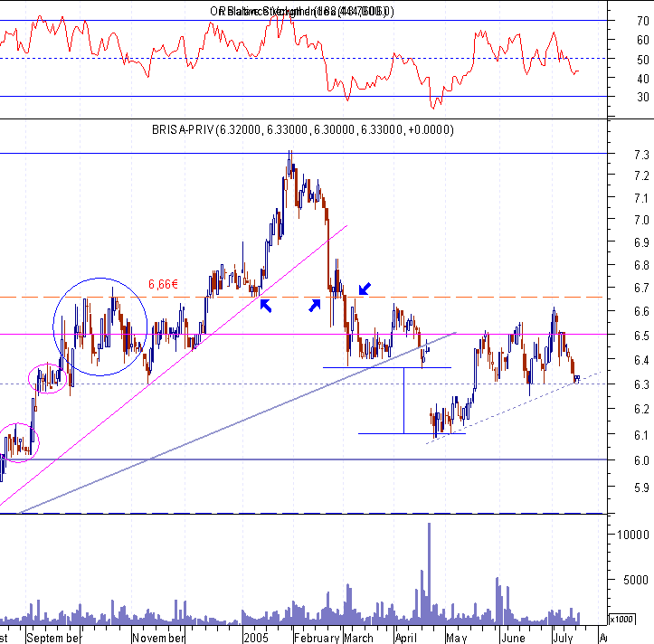This screenshot has width=654, height=644.
Task: Click the 50 level on the RSI axis
Action: pyautogui.click(x=643, y=60)
